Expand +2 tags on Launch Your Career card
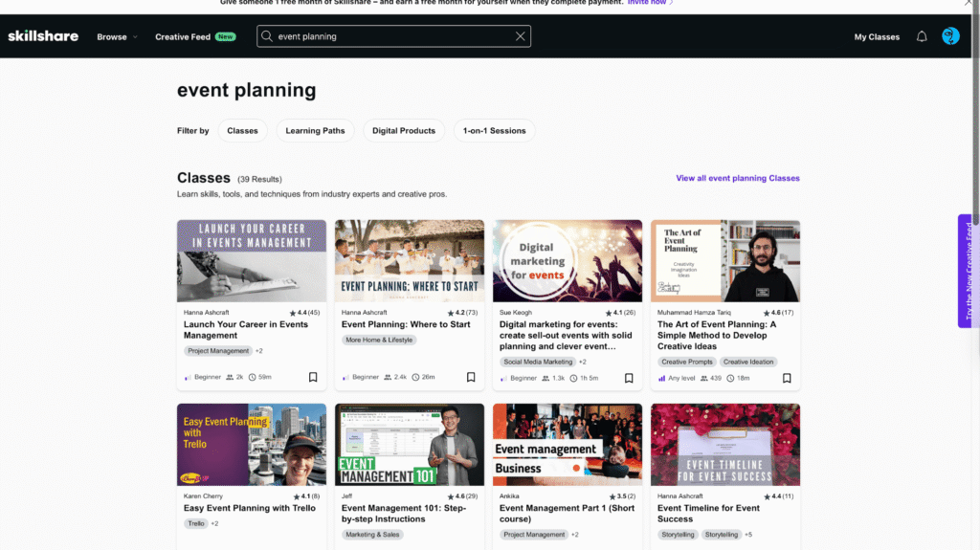This screenshot has width=980, height=550. click(x=259, y=351)
